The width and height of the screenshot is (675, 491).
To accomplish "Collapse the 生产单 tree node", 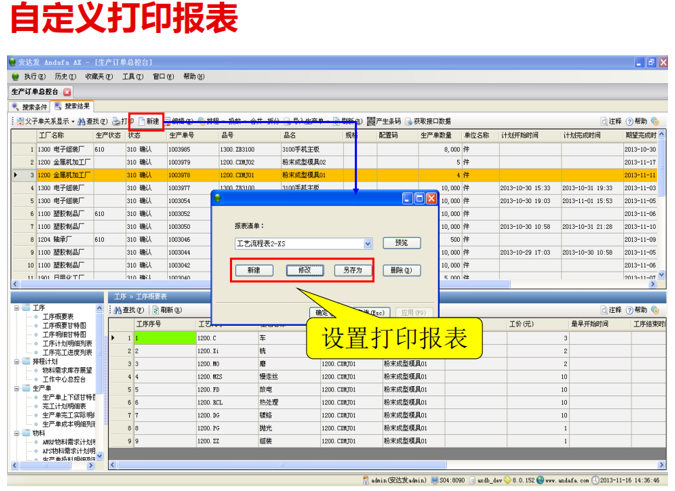I will pos(16,387).
